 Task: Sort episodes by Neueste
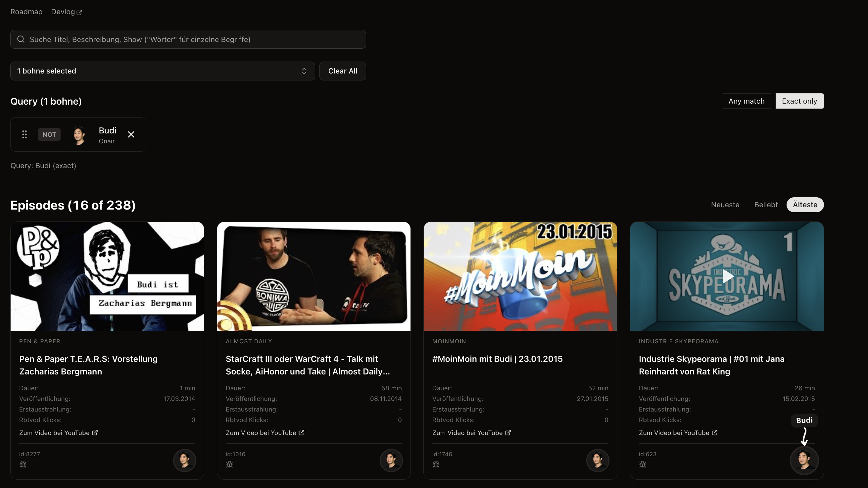pyautogui.click(x=725, y=205)
